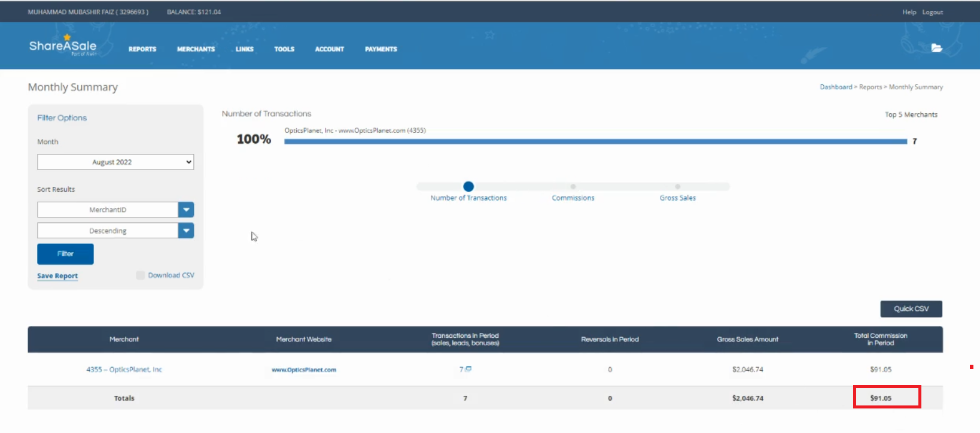Screen dimensions: 980x433
Task: Click the account name MUHAMMAD MUBASHIR FAIZ
Action: click(88, 12)
